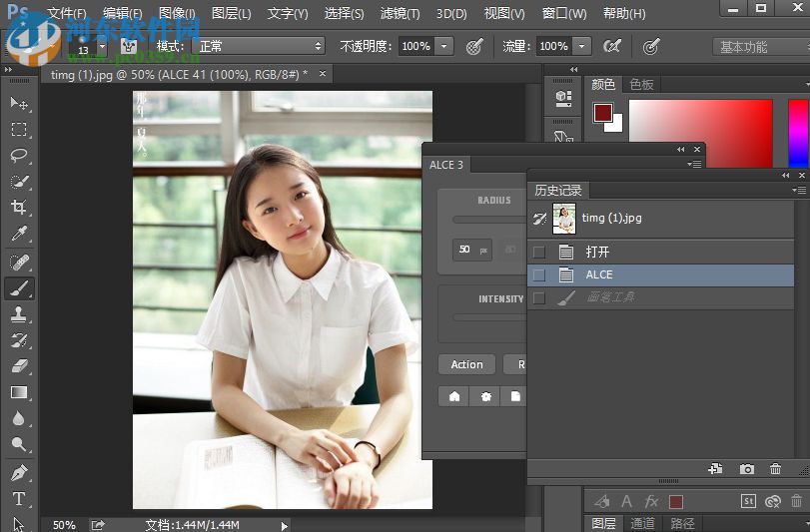Click the 50% zoom level field
810x532 pixels.
pyautogui.click(x=64, y=525)
